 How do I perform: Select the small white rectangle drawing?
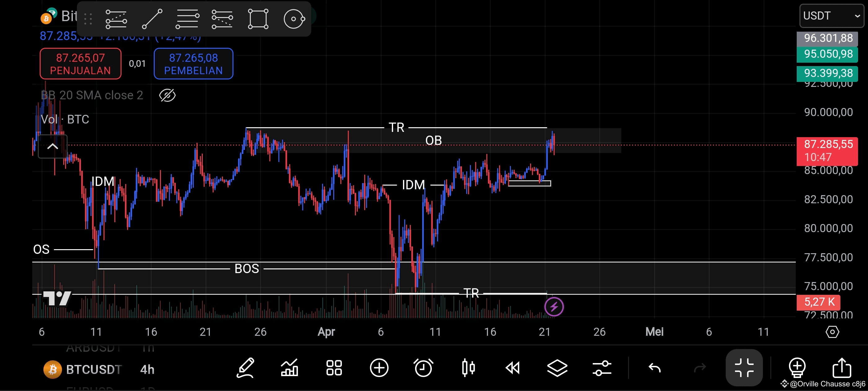click(x=529, y=183)
